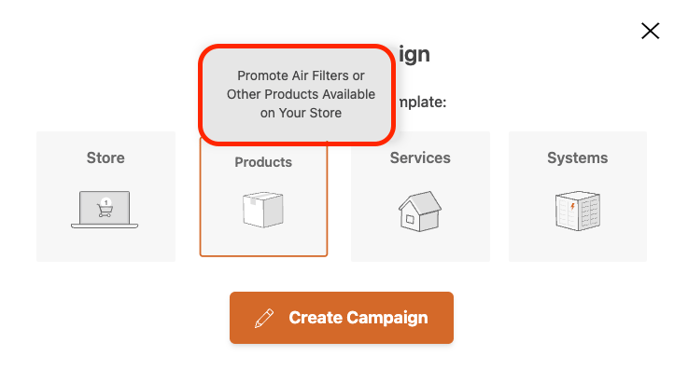Select the Systems template label
The image size is (688, 383).
click(x=577, y=158)
